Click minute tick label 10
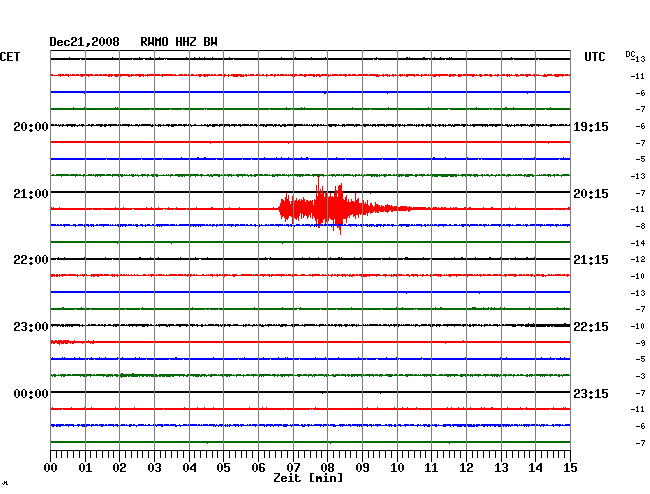This screenshot has height=494, width=650. pyautogui.click(x=397, y=468)
